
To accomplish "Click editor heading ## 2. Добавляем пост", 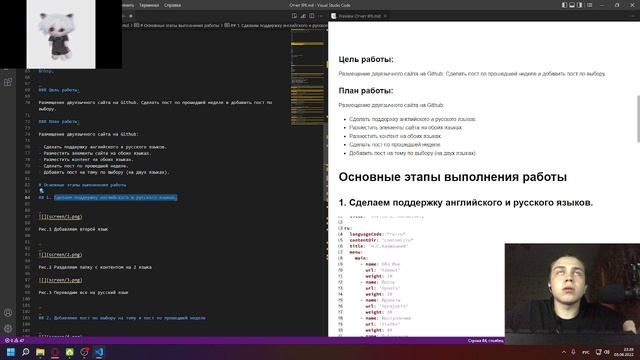I will 122,318.
